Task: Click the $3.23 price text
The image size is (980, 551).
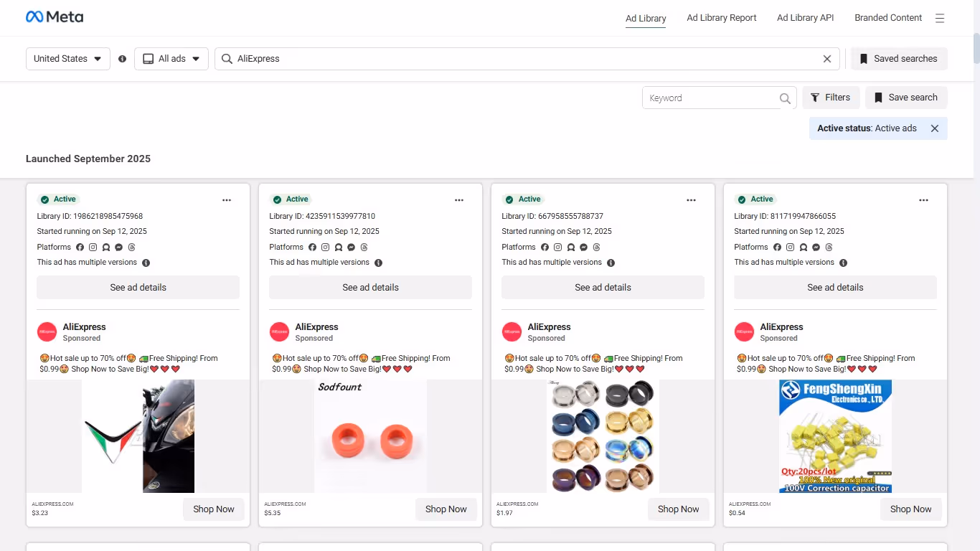Action: click(x=40, y=514)
